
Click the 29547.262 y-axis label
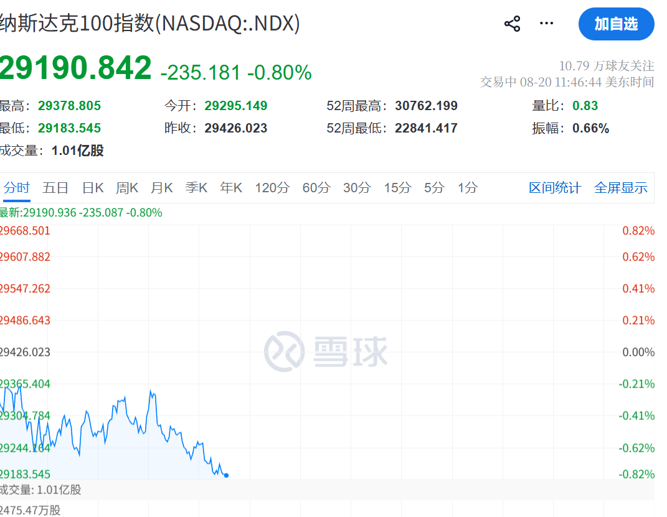point(25,288)
